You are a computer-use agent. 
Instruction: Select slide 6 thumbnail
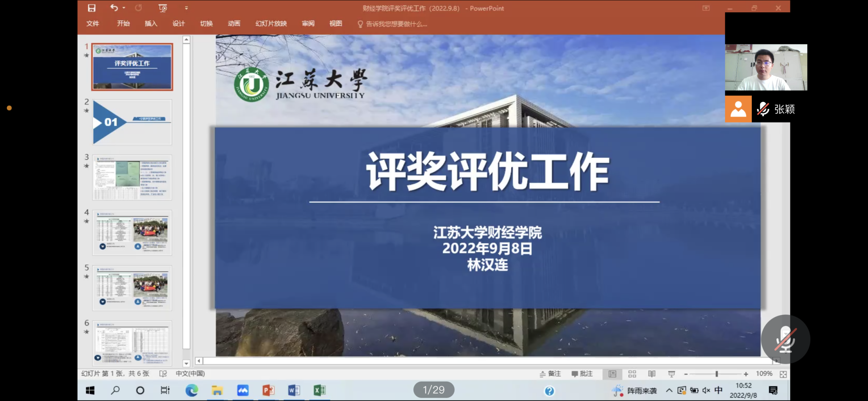tap(132, 343)
